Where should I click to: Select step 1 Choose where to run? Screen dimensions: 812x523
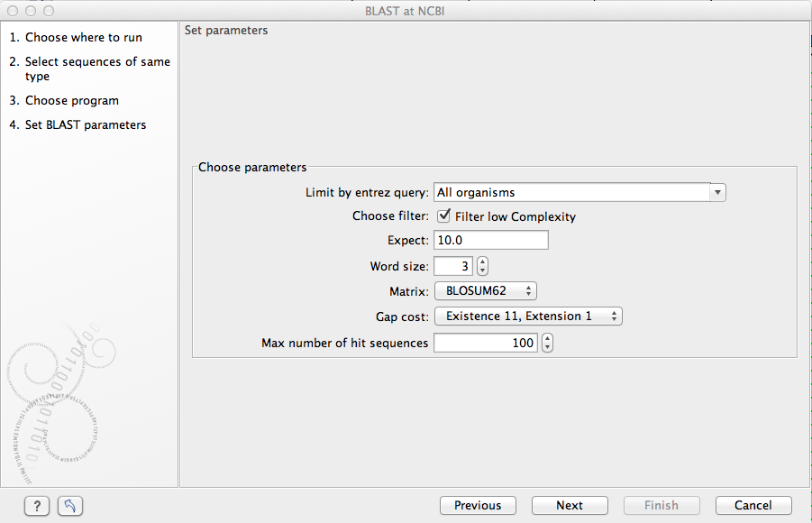[83, 38]
